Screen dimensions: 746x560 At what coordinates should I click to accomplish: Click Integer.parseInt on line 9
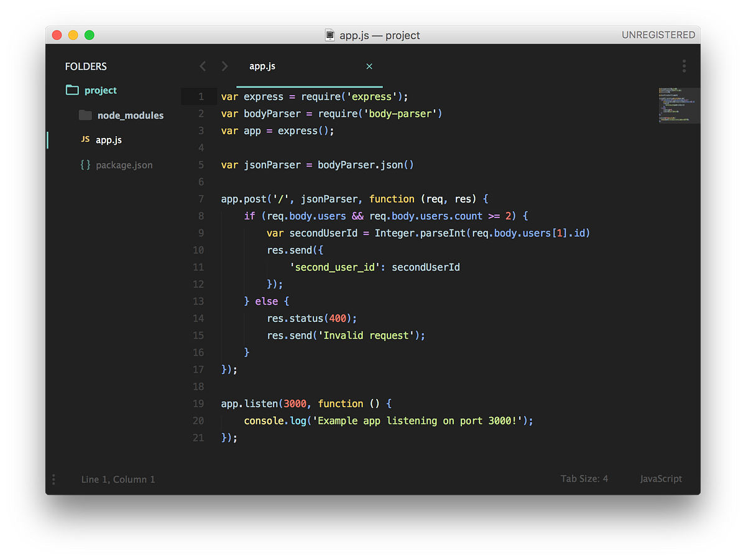pos(420,233)
